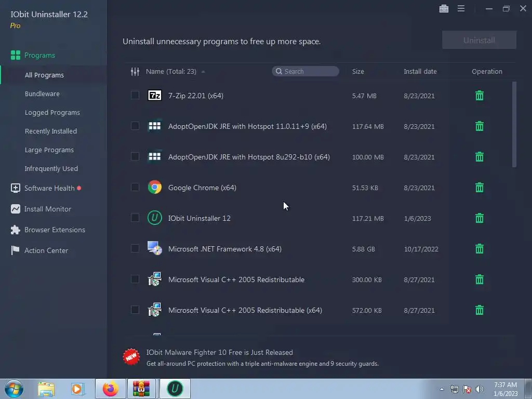Click the Google Chrome row trash icon

coord(479,187)
